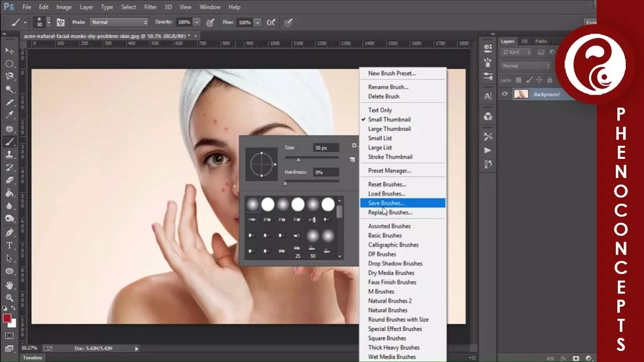Viewport: 644px width, 362px height.
Task: Click the brush Size input field
Action: [x=326, y=148]
